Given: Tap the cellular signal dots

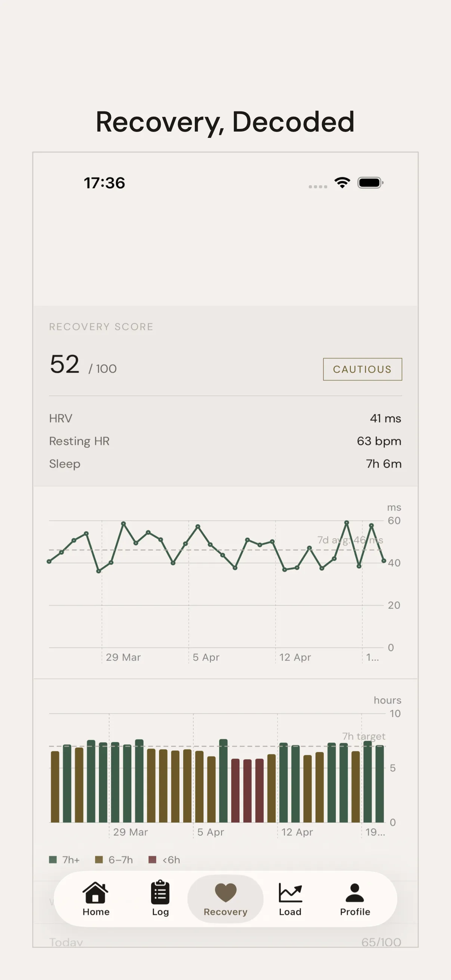Looking at the screenshot, I should 318,187.
